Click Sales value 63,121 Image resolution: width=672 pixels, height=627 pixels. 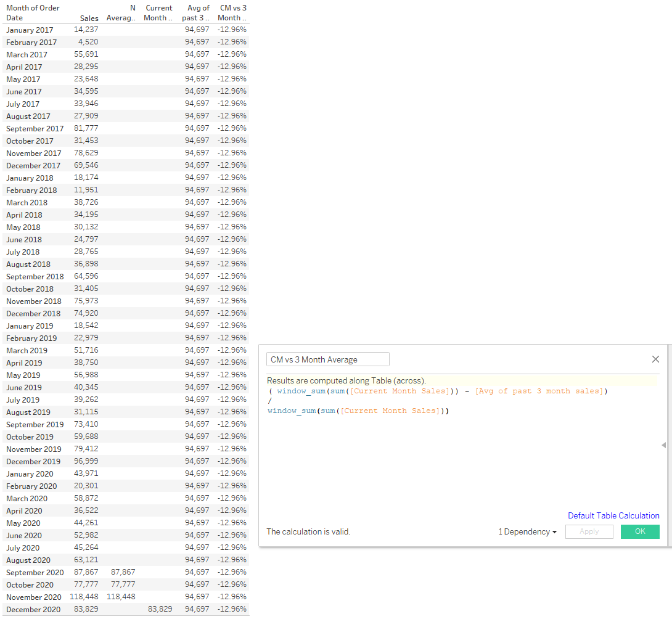point(86,560)
